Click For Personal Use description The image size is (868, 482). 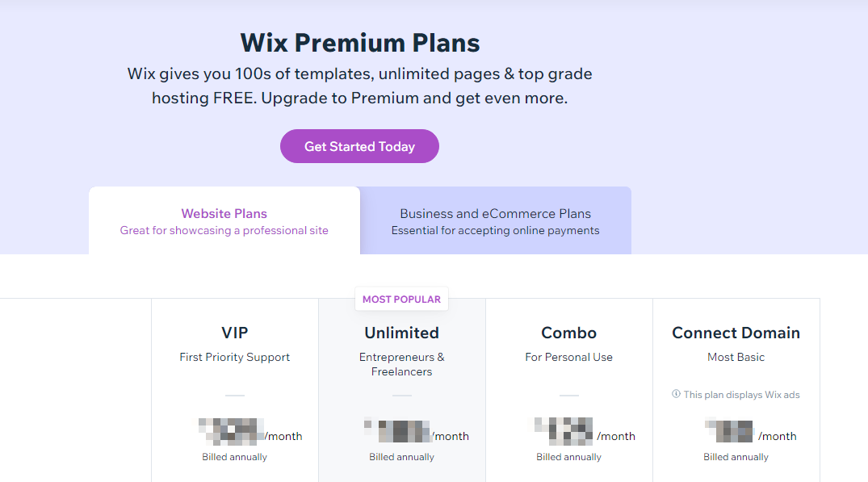pos(568,358)
